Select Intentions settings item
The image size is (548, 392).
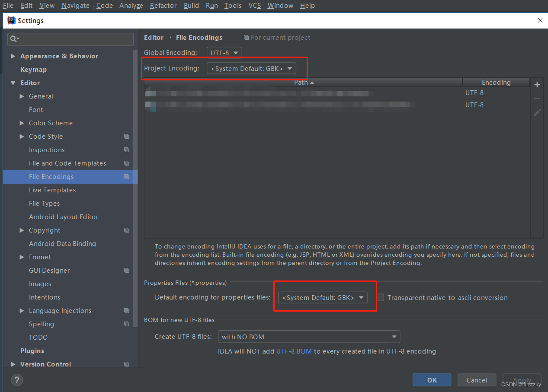pos(45,297)
